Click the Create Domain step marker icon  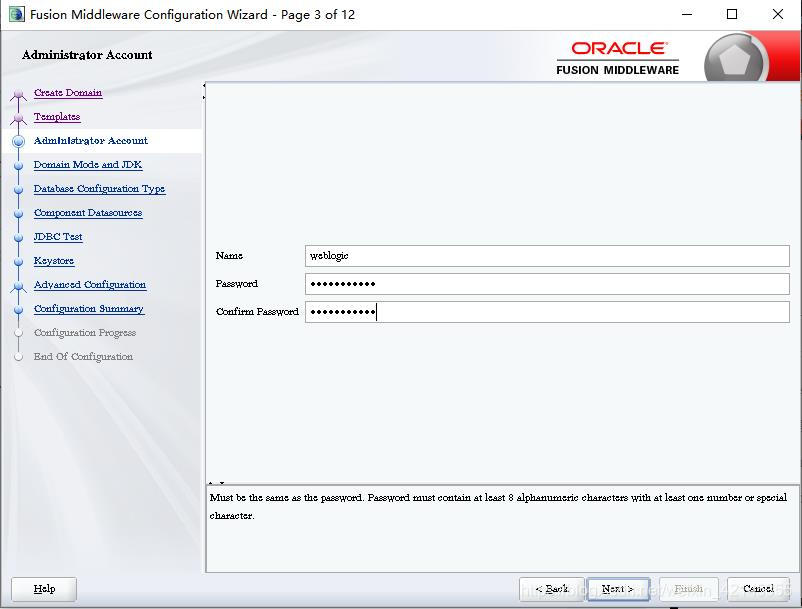[18, 95]
